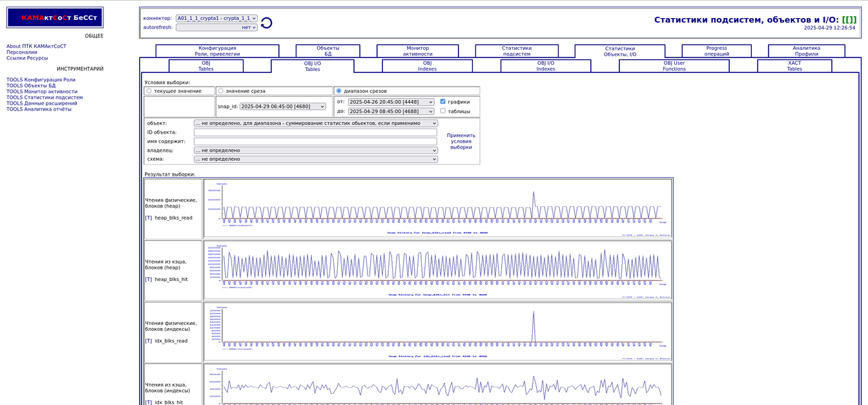Uncheck the 'графики' checkbox
The width and height of the screenshot is (868, 405).
tap(442, 101)
